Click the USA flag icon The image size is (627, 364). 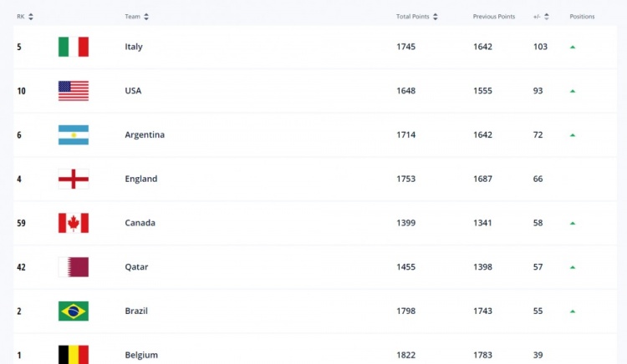pos(74,91)
